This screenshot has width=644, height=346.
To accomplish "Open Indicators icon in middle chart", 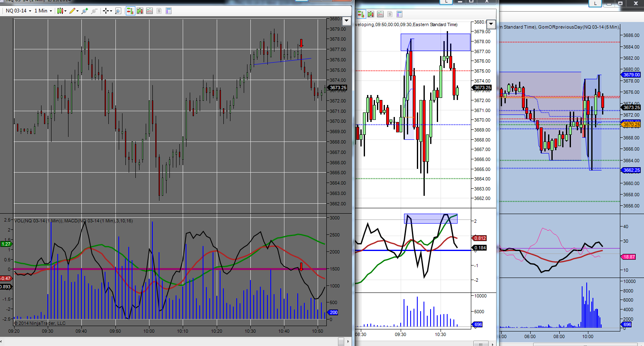I will point(380,14).
